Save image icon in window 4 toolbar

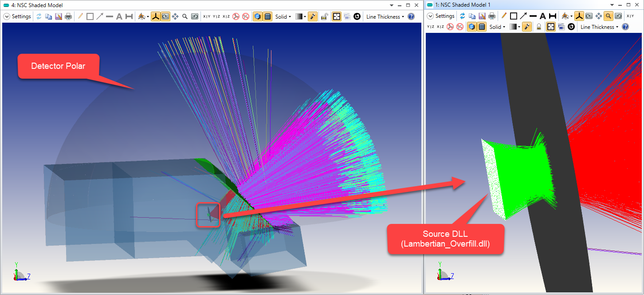click(59, 16)
